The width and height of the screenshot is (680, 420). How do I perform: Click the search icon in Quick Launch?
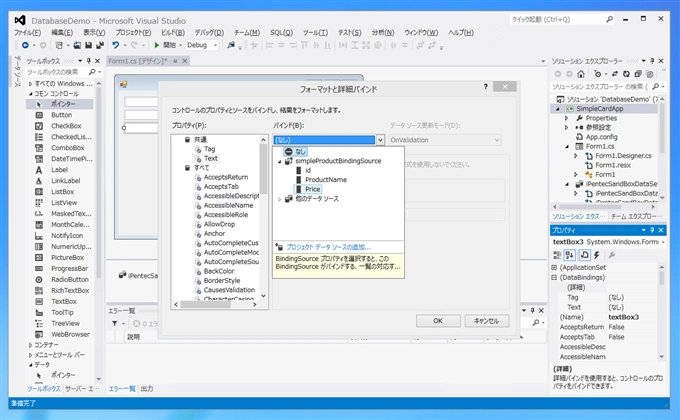tap(609, 19)
